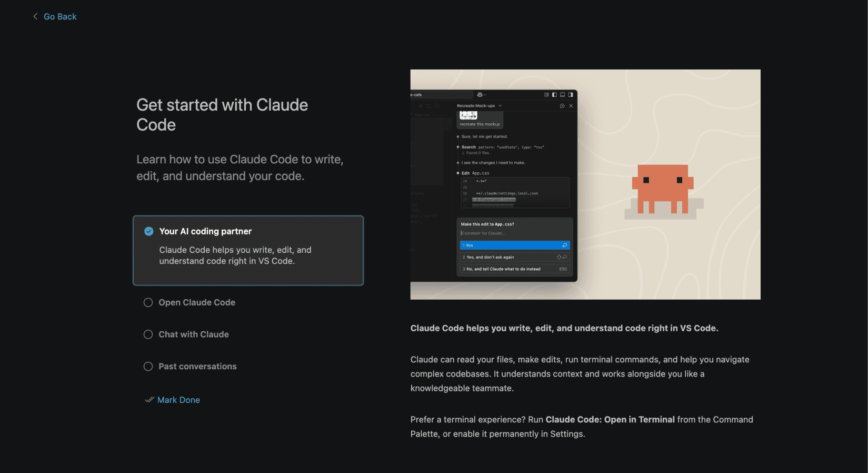
Task: Show the Past conversations step
Action: 197,367
